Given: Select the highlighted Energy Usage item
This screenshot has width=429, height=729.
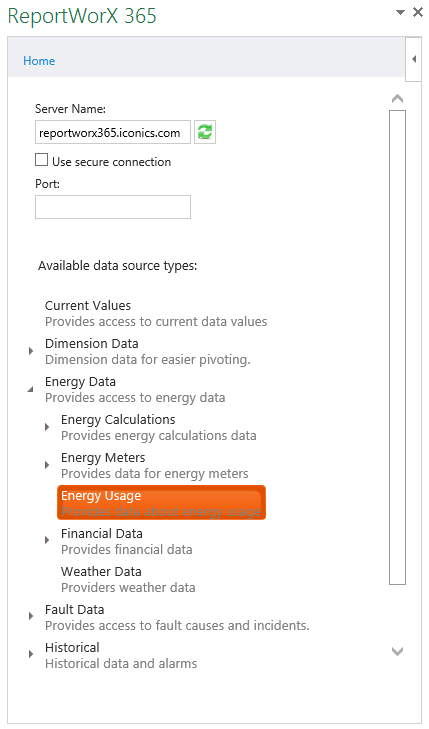Looking at the screenshot, I should pos(161,503).
